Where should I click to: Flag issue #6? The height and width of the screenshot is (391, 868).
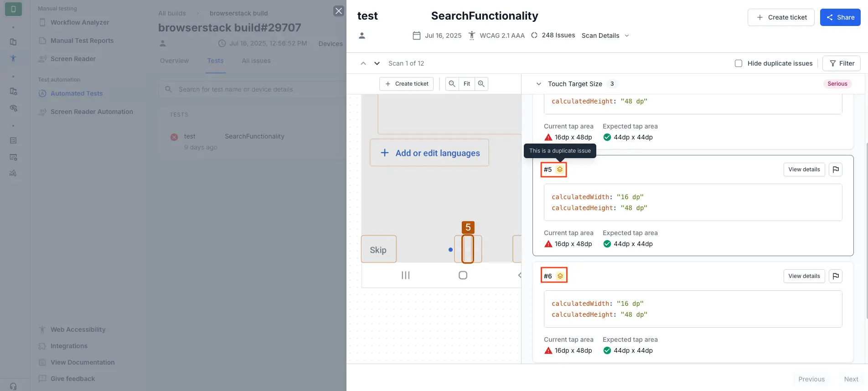tap(836, 276)
